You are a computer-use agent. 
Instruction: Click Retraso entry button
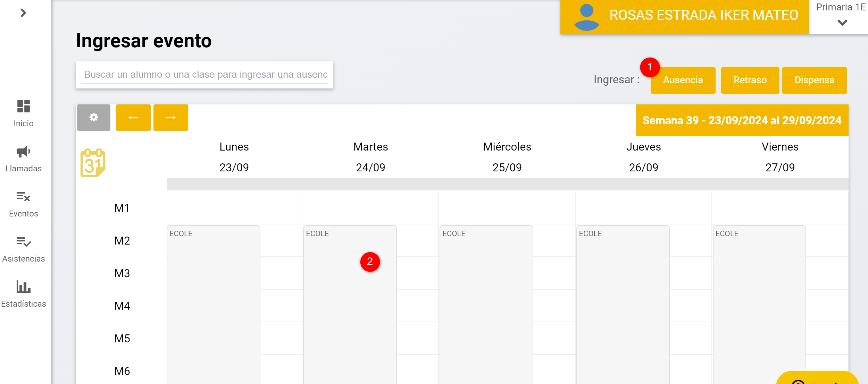coord(750,80)
